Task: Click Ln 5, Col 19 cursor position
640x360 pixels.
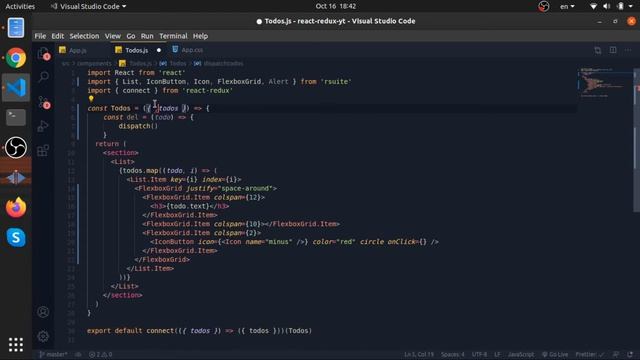Action: click(x=419, y=354)
